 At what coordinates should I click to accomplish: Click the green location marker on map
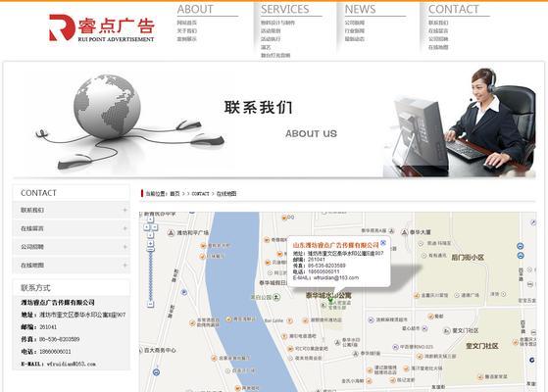tap(330, 299)
